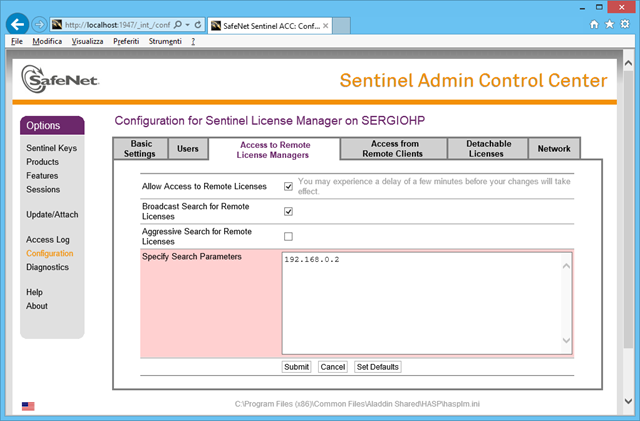640x421 pixels.
Task: Click the Options sidebar header
Action: click(x=52, y=125)
